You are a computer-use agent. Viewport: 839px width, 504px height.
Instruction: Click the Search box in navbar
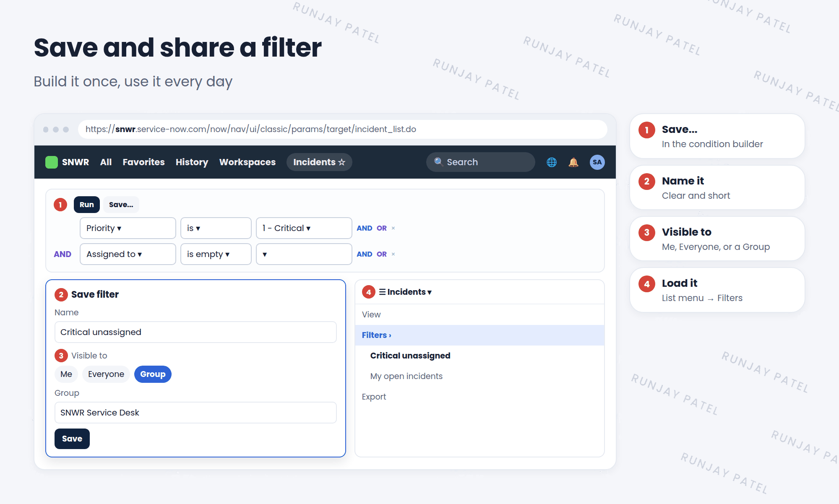[481, 162]
